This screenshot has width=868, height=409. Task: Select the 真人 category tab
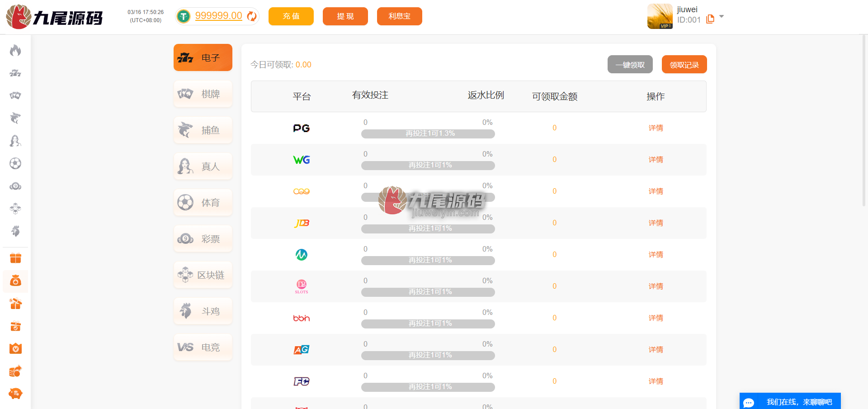(x=203, y=166)
